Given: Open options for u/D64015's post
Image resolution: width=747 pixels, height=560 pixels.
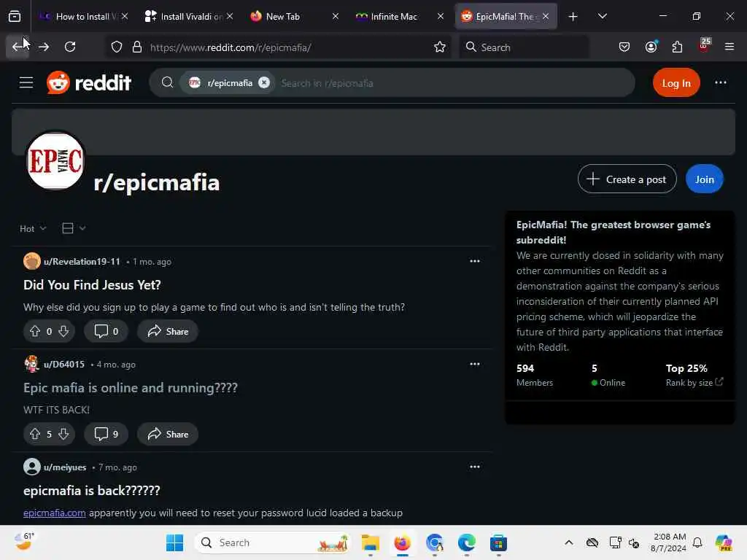Looking at the screenshot, I should [474, 364].
